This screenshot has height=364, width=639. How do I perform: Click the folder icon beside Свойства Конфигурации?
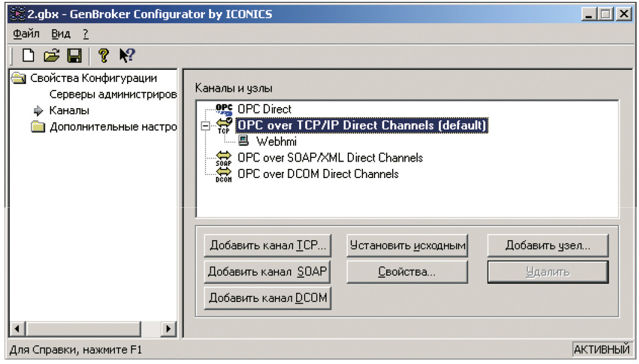[x=19, y=78]
